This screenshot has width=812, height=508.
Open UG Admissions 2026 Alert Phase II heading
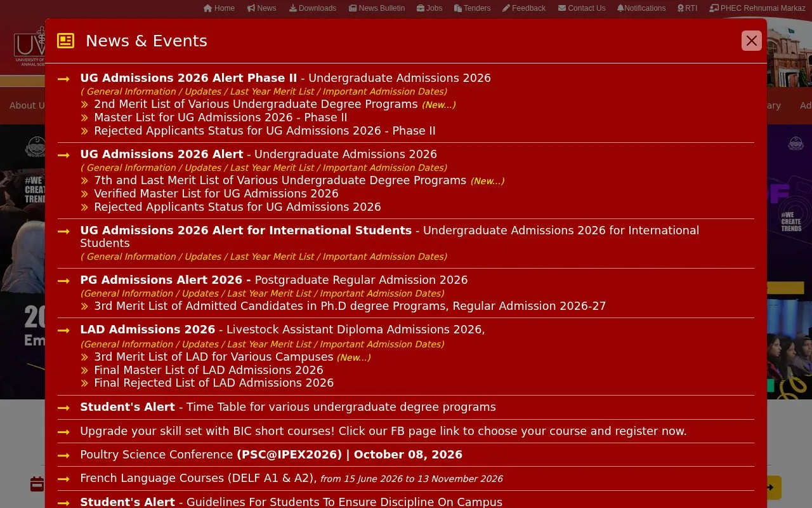[188, 78]
